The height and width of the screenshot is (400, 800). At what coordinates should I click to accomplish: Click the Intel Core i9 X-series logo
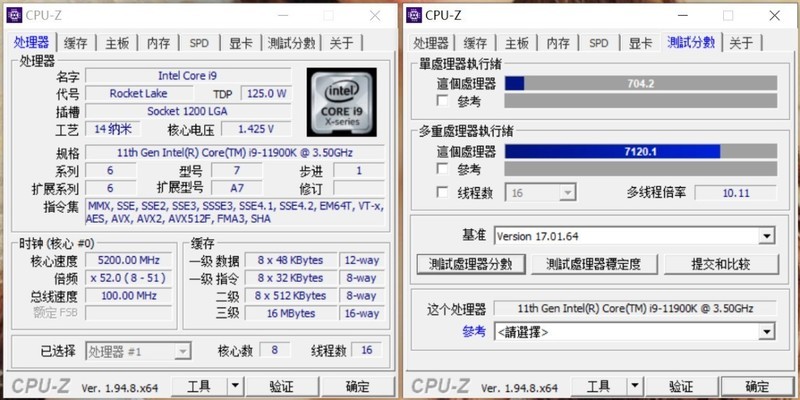click(x=341, y=102)
